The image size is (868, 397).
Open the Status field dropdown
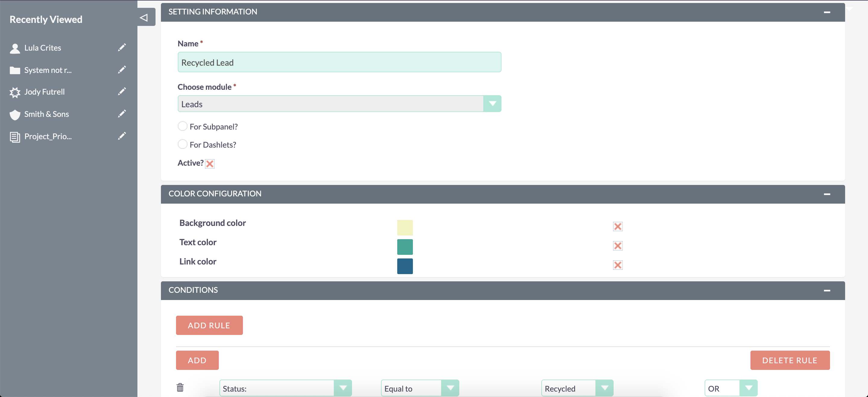343,388
